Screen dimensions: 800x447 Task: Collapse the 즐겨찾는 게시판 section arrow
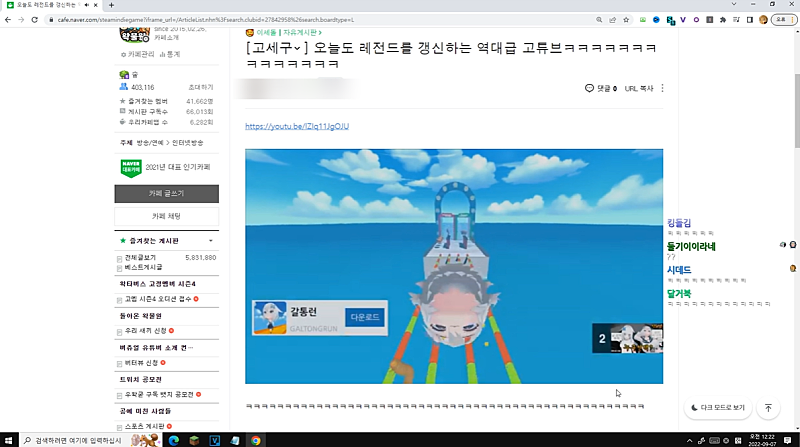pyautogui.click(x=211, y=241)
